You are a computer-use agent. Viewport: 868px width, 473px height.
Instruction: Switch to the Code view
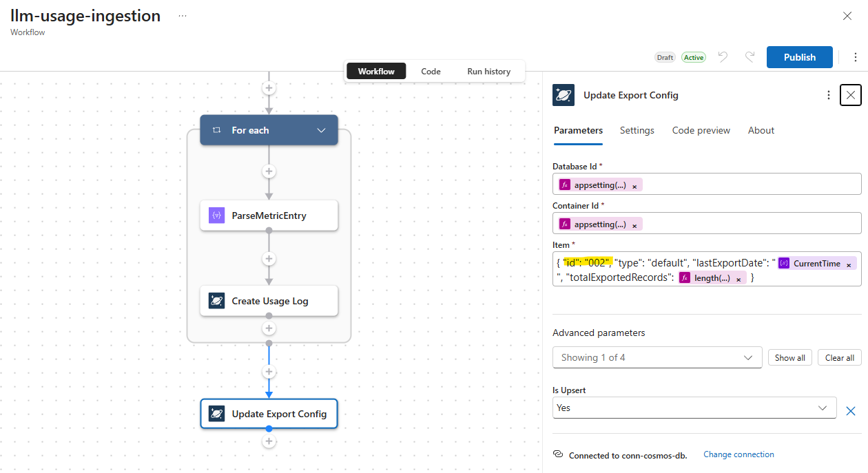point(431,71)
